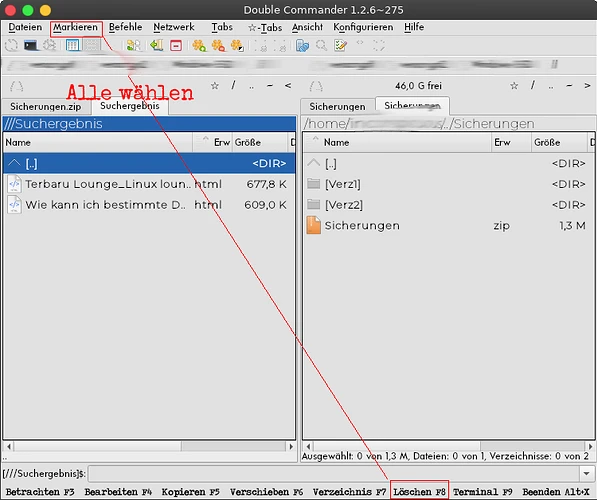Click the checklist pencil icon in the toolbar

(340, 46)
